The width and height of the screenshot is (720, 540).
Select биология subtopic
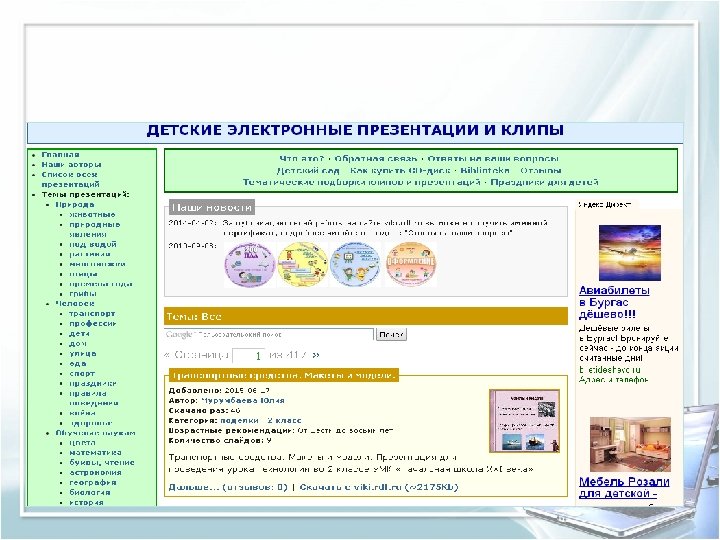coord(90,493)
